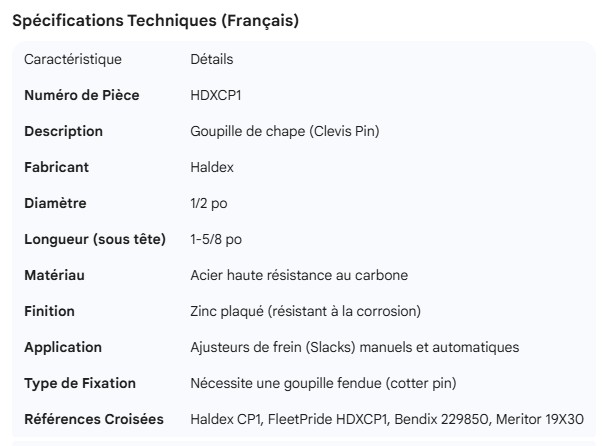Click the Ajusteurs de frein application cell

(354, 347)
